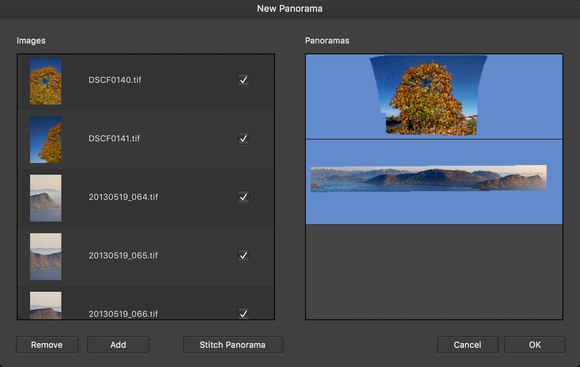The height and width of the screenshot is (367, 580).
Task: Select the DSCF0140.tif tree thumbnail
Action: pos(45,81)
